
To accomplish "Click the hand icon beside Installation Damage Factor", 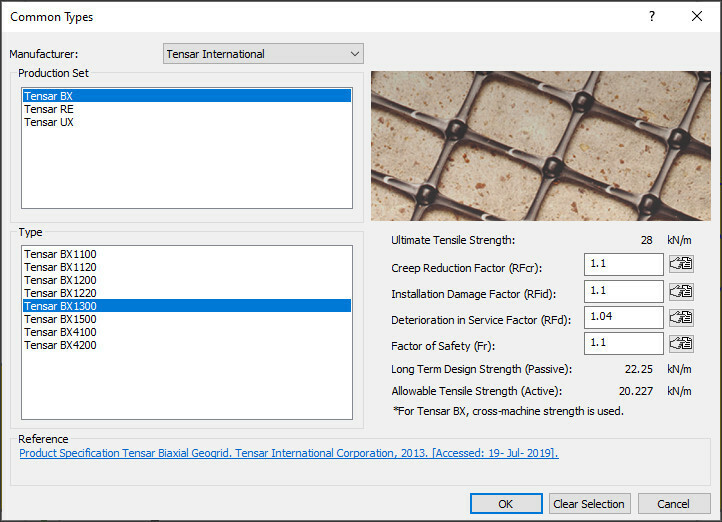I will [681, 291].
